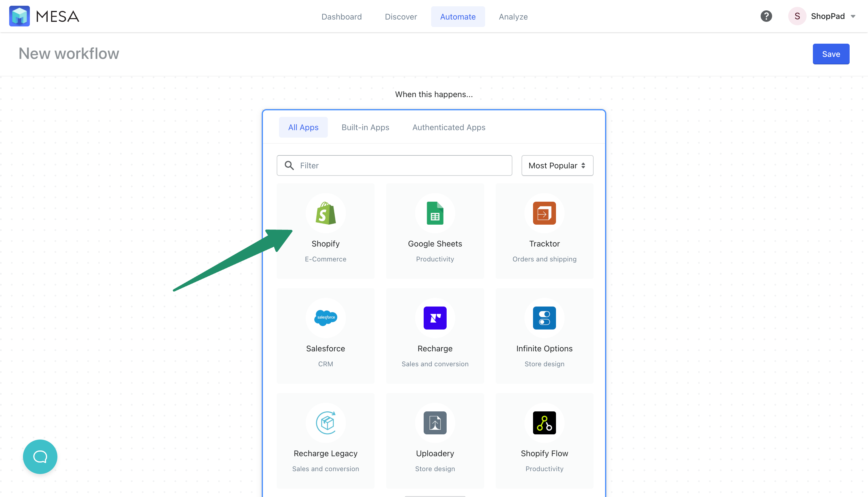
Task: Choose the Shopify Flow icon
Action: pos(544,423)
